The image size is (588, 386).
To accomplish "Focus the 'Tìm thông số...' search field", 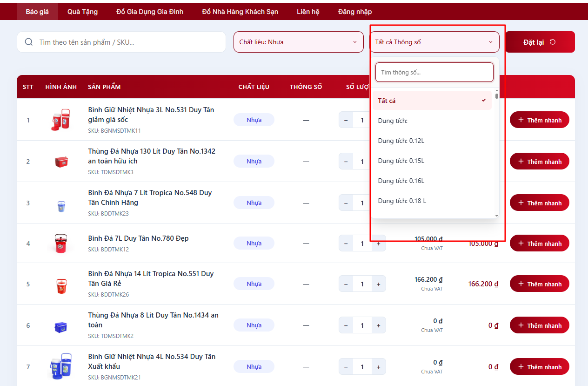I will [x=434, y=72].
